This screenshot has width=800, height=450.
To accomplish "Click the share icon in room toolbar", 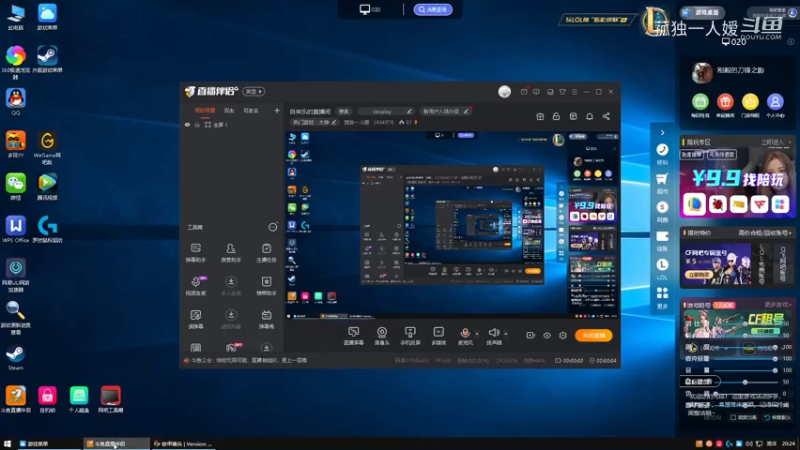I will pyautogui.click(x=606, y=116).
